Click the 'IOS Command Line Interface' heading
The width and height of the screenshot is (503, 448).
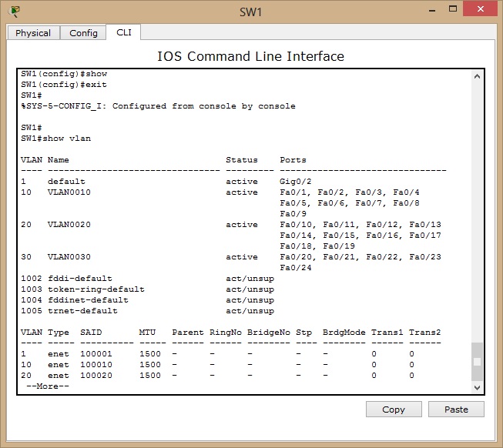(250, 56)
